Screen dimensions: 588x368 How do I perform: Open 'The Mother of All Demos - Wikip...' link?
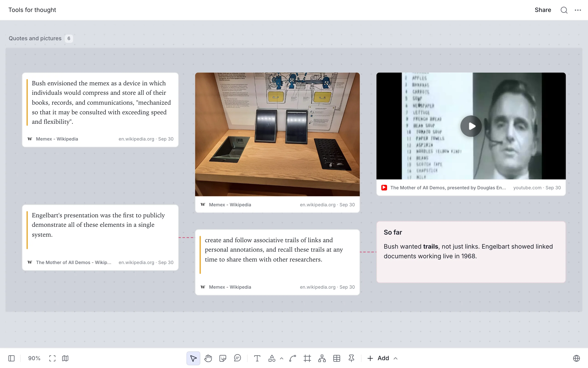pyautogui.click(x=74, y=262)
